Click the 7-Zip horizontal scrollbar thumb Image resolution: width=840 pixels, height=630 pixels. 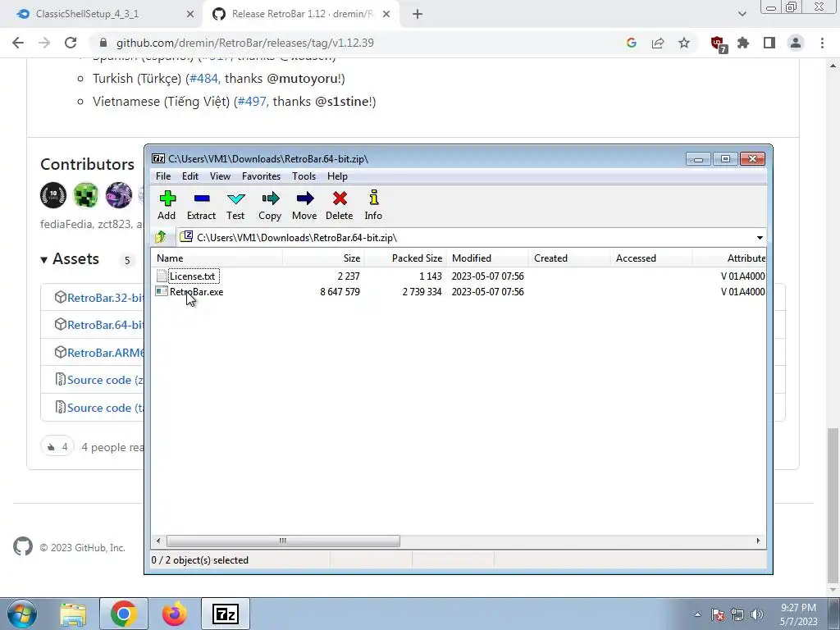tap(283, 541)
